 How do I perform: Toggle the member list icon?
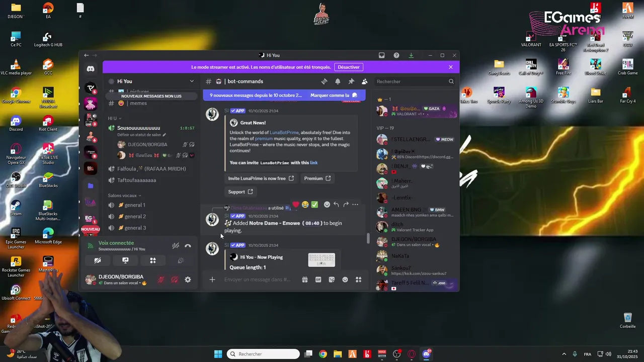click(365, 81)
